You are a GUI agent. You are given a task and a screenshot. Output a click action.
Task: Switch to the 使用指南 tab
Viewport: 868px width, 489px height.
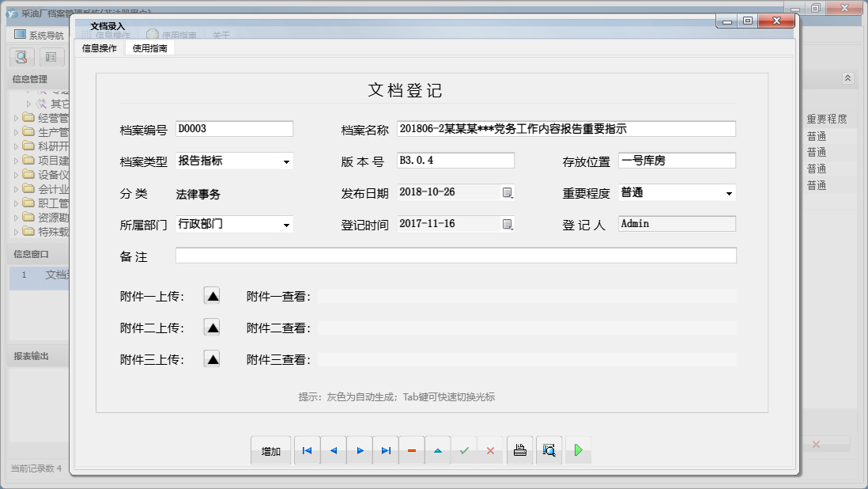[x=149, y=48]
